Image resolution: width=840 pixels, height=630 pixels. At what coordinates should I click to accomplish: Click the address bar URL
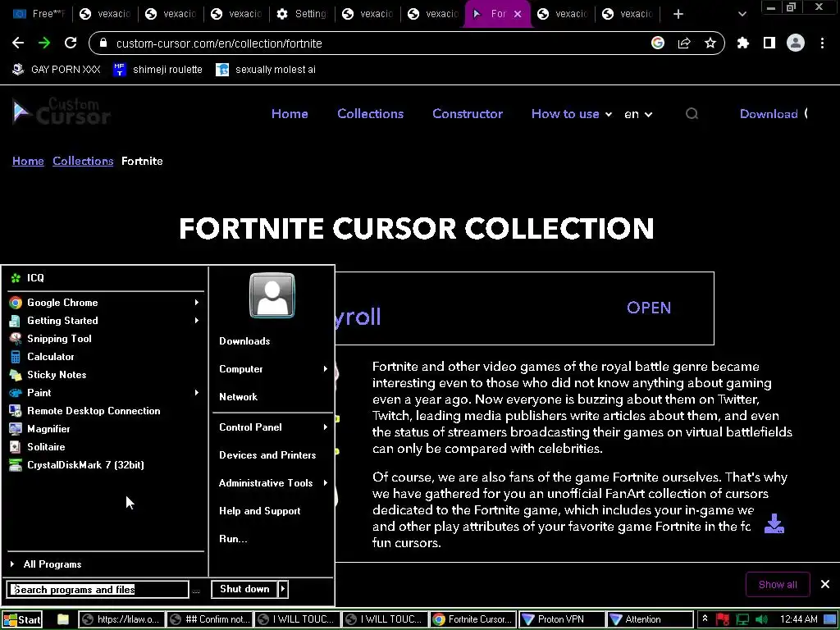tap(219, 43)
